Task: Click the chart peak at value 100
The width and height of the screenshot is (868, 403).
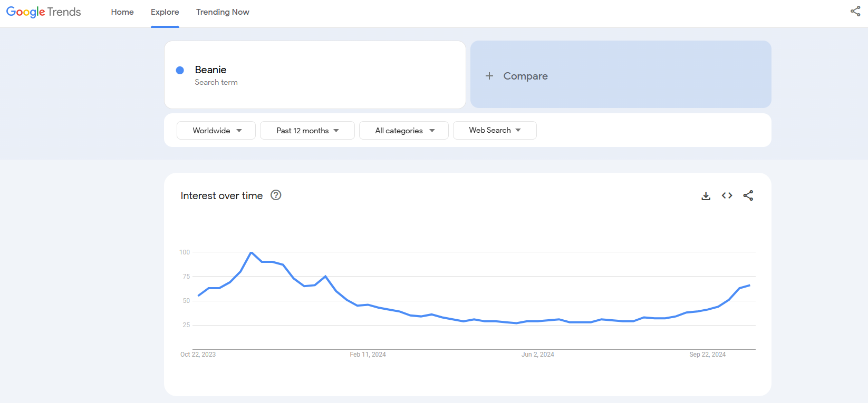Action: 251,252
